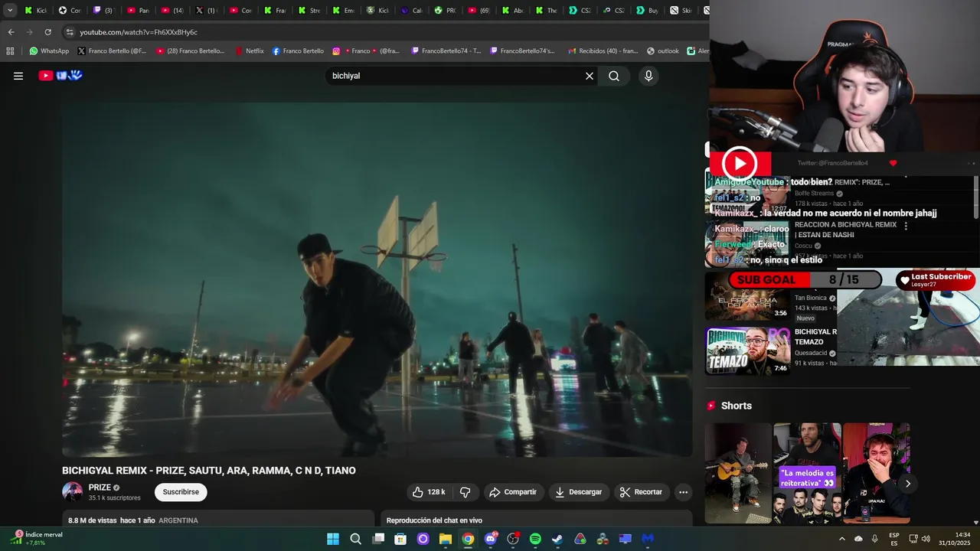Open the (28) Franco Bertello YouTube bookmark

(x=190, y=51)
